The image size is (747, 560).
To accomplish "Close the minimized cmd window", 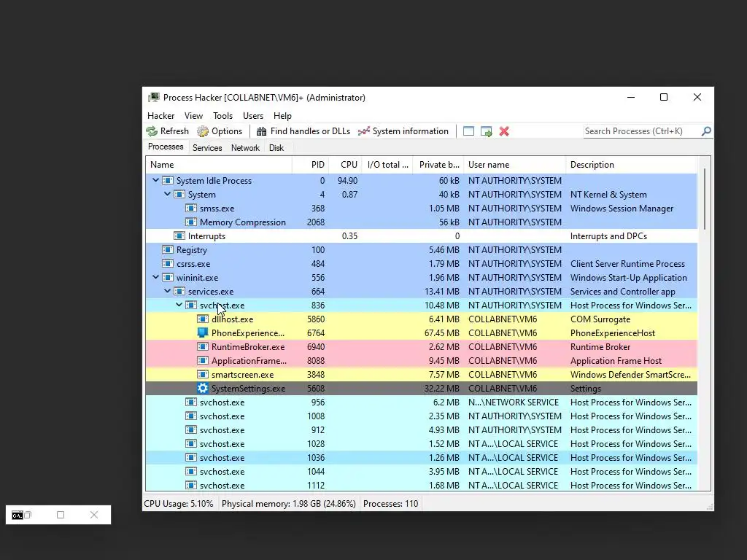I will 94,515.
